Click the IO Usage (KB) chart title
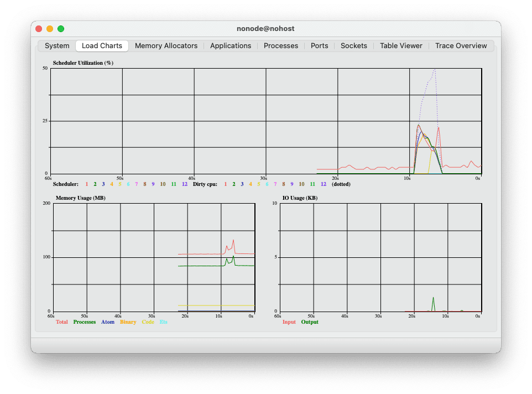 300,198
